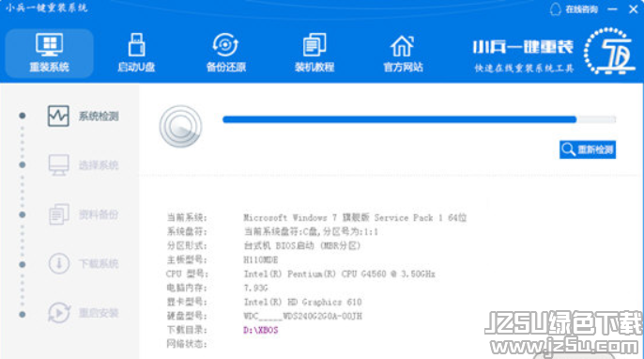Switch to the 启动U盘 tab
The image size is (644, 359).
point(136,53)
